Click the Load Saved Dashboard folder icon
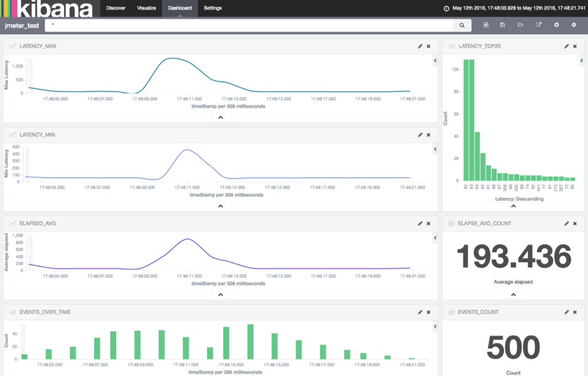 point(520,25)
